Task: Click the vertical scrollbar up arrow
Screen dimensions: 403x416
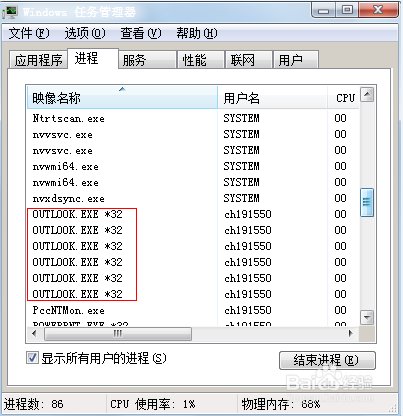Action: [367, 95]
